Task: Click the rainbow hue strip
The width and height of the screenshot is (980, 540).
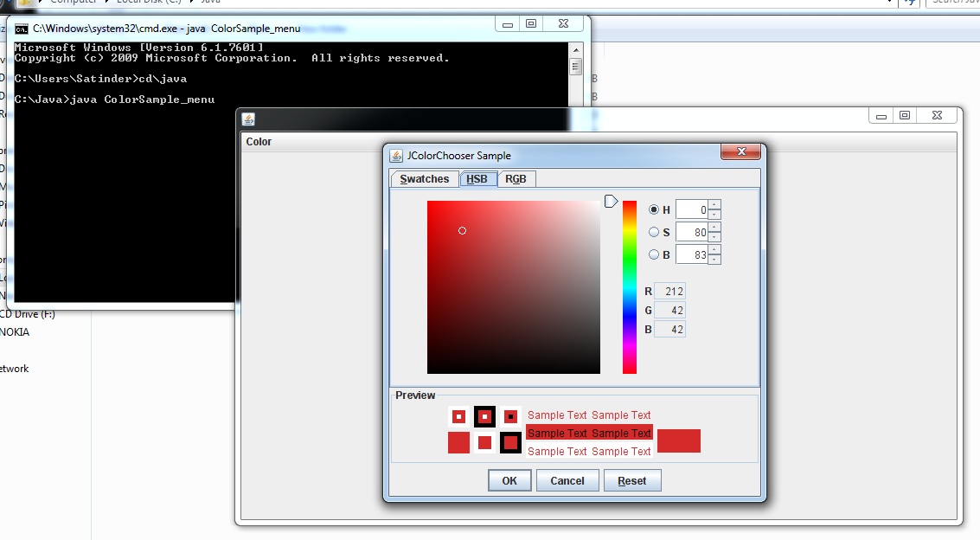Action: [630, 287]
